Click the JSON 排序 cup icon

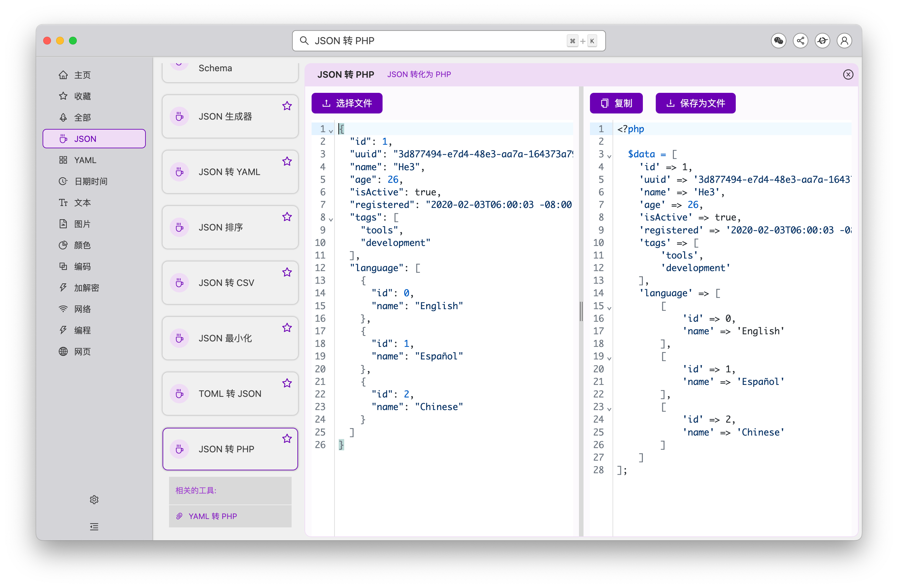click(180, 227)
